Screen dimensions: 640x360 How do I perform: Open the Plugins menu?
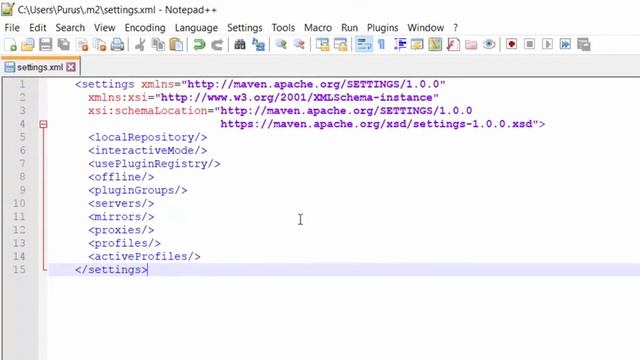[382, 28]
